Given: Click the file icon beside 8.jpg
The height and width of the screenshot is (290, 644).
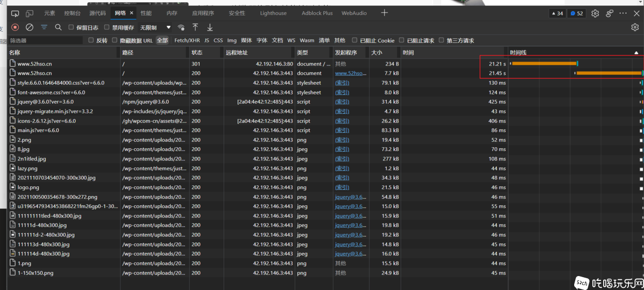Looking at the screenshot, I should (x=12, y=149).
